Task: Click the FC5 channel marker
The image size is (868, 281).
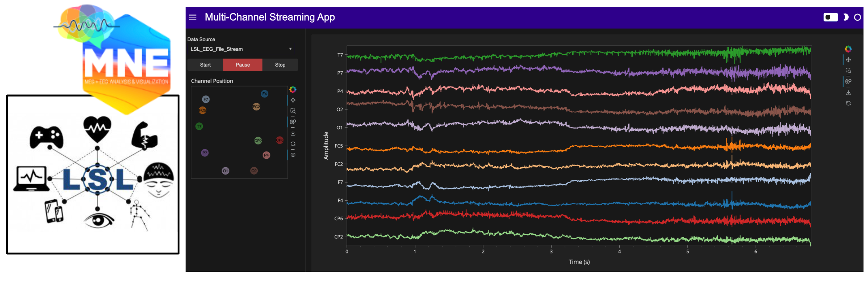Action: point(202,110)
